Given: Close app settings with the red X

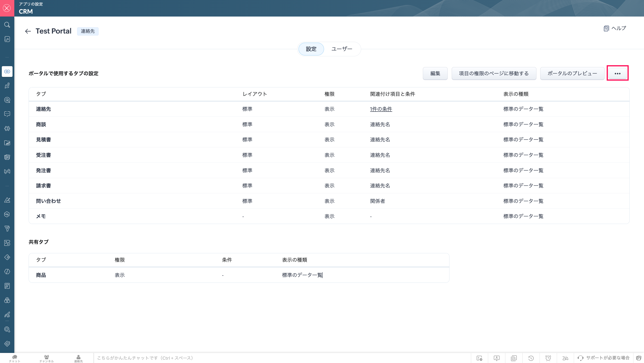Looking at the screenshot, I should coord(7,8).
